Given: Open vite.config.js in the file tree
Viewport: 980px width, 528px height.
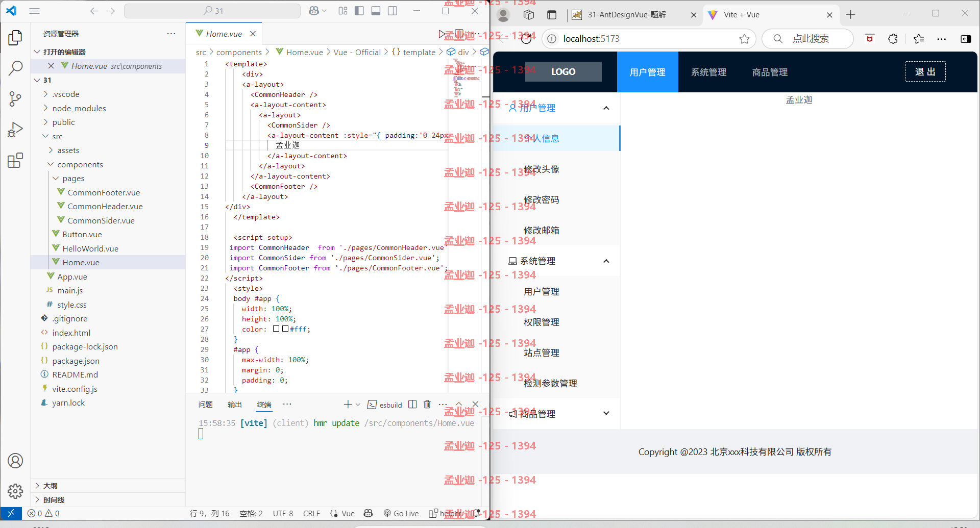Looking at the screenshot, I should [x=75, y=389].
